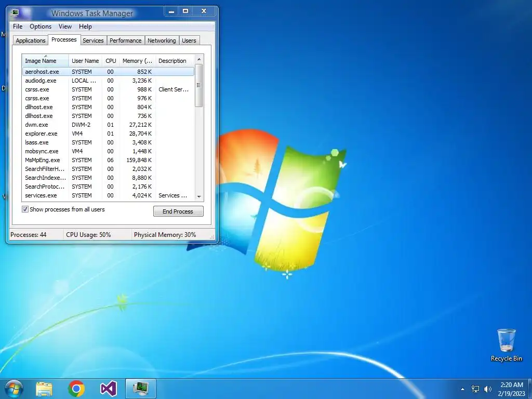The width and height of the screenshot is (532, 399).
Task: Go to the Performance tab
Action: click(126, 41)
